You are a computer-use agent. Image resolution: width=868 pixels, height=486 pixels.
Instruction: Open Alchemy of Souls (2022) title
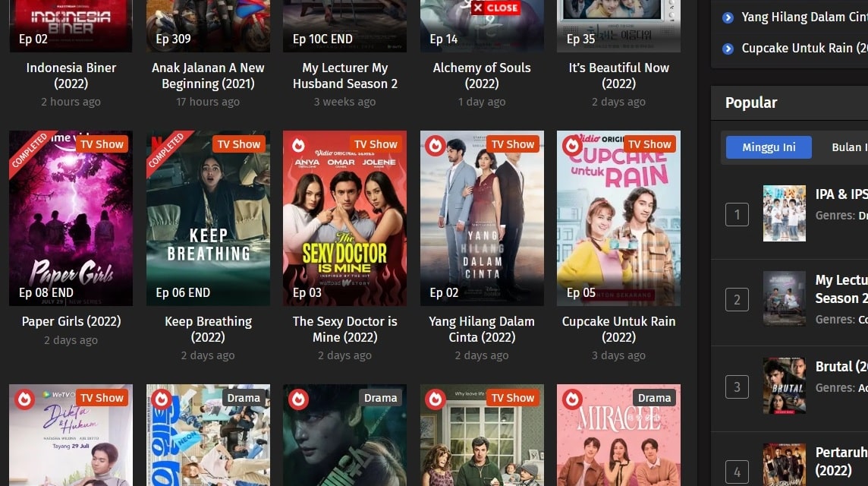(482, 75)
